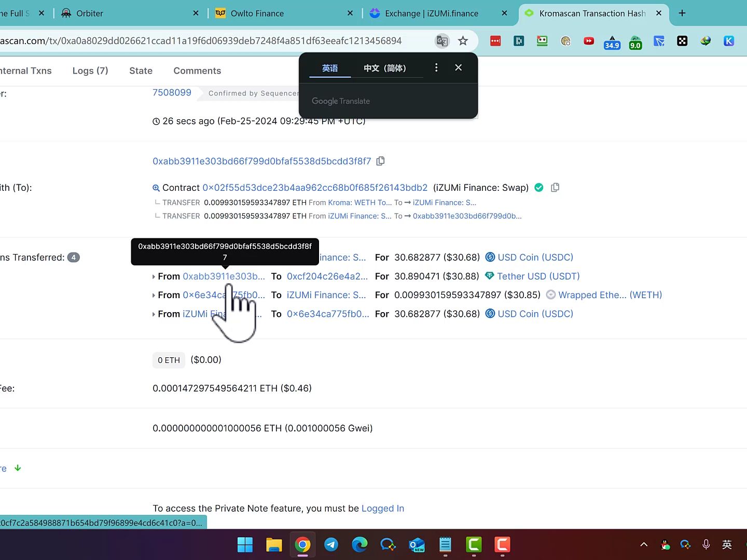Screen dimensions: 747x560
Task: Open Tether USD (USDT) token link
Action: point(538,276)
